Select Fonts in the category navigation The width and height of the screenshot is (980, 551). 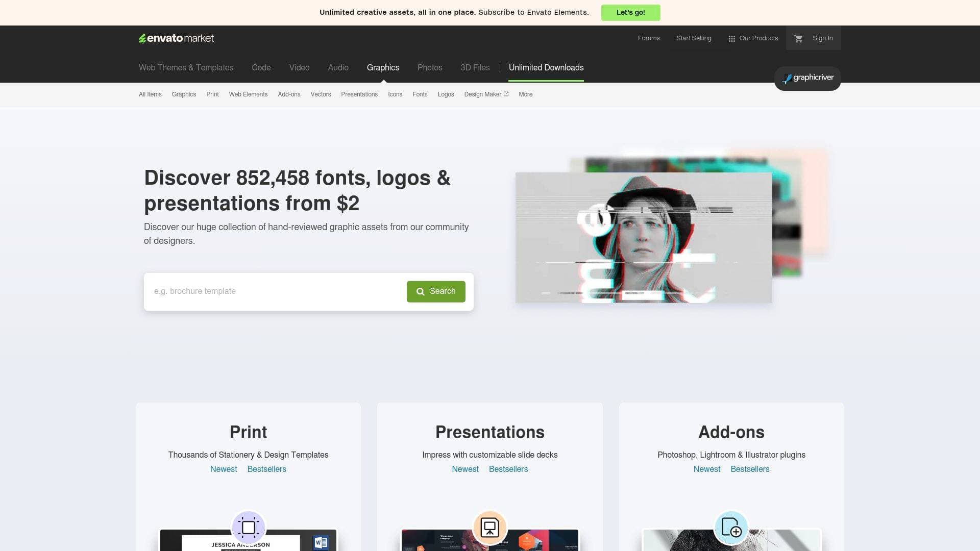click(420, 94)
